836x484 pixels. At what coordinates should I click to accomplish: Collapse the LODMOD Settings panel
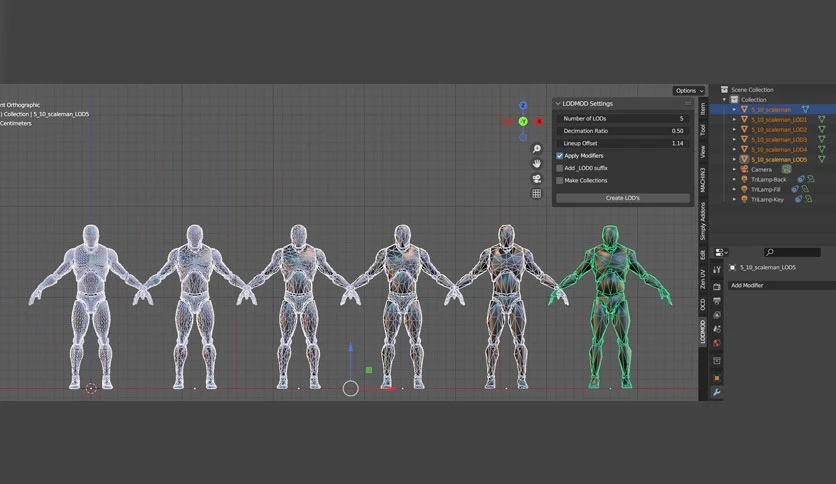tap(558, 103)
